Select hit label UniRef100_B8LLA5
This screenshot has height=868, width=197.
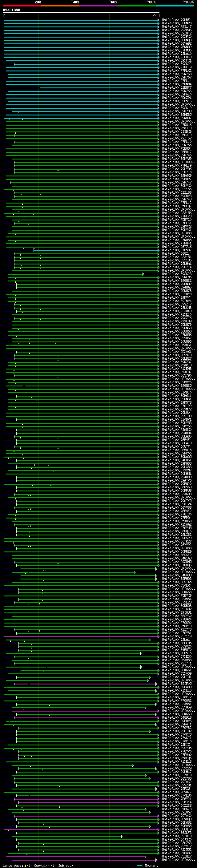pyautogui.click(x=177, y=643)
